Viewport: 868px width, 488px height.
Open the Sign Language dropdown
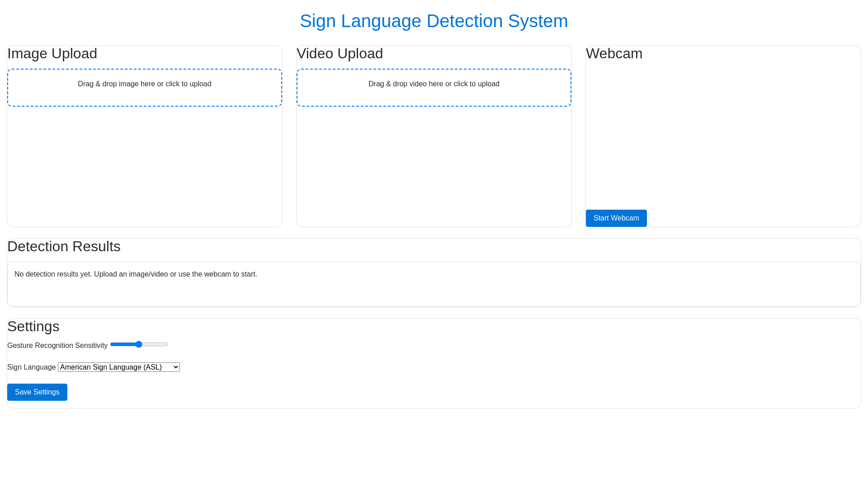118,367
